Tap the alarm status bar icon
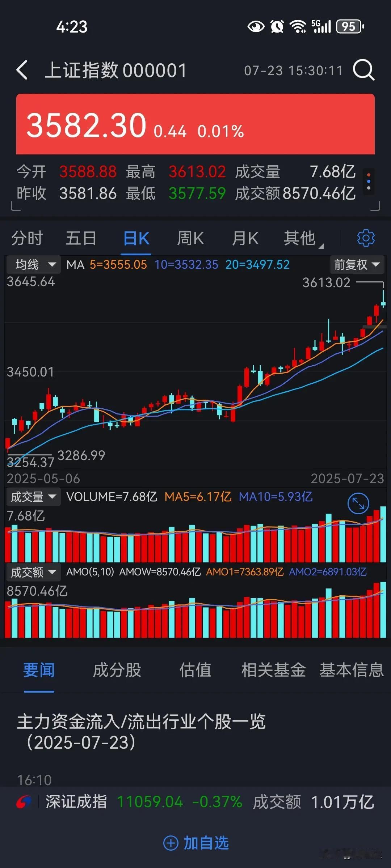This screenshot has height=868, width=391. pos(277,26)
